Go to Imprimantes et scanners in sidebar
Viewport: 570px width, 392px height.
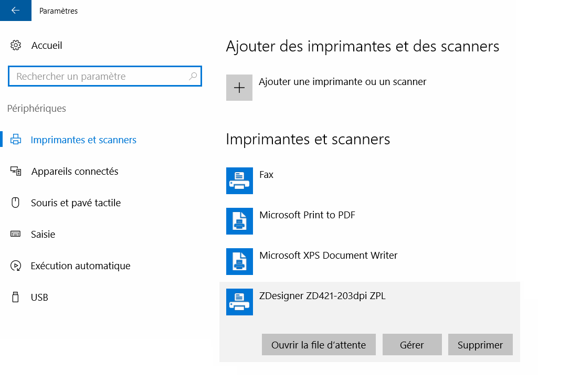pos(83,140)
